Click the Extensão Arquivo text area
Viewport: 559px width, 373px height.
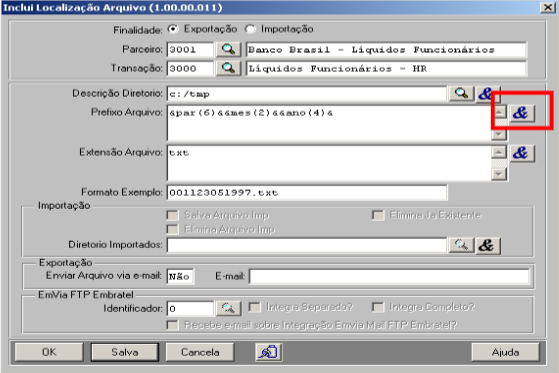(329, 163)
